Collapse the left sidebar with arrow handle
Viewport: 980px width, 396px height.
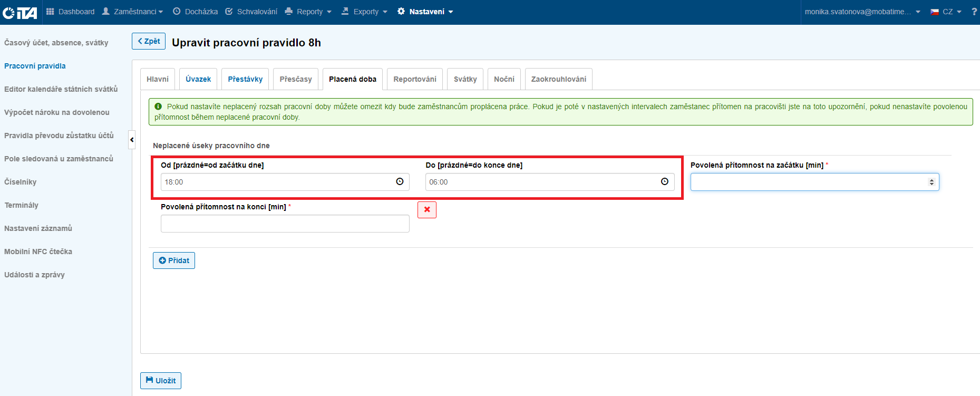pyautogui.click(x=132, y=140)
